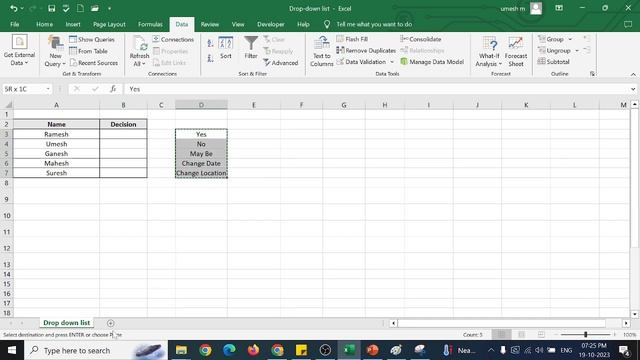640x360 pixels.
Task: Click Remove Duplicates
Action: (366, 51)
